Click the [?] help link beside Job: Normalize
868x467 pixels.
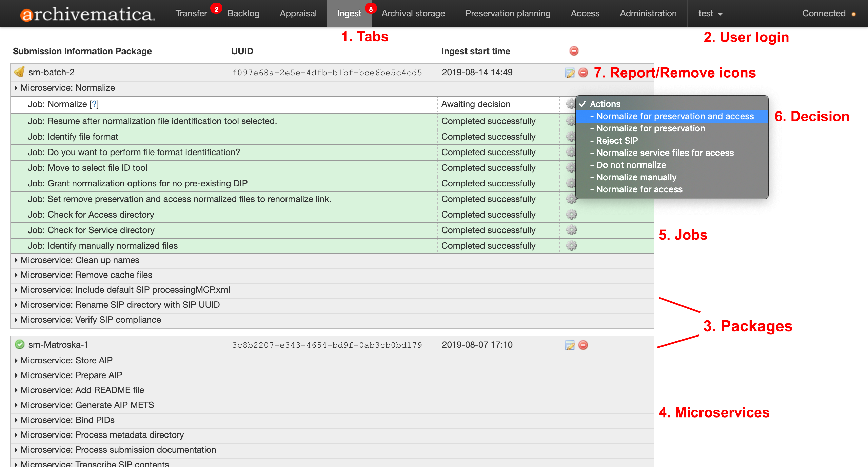[x=94, y=104]
